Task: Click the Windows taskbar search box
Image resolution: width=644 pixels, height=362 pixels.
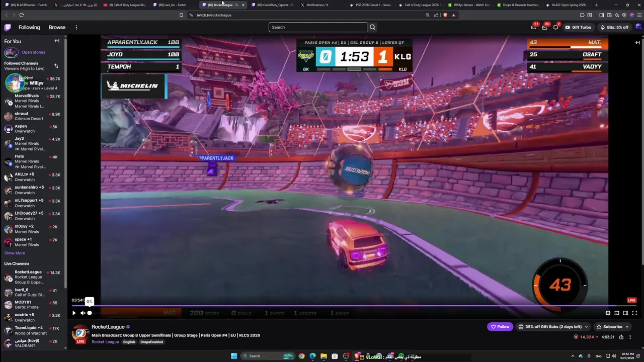Action: point(267,356)
